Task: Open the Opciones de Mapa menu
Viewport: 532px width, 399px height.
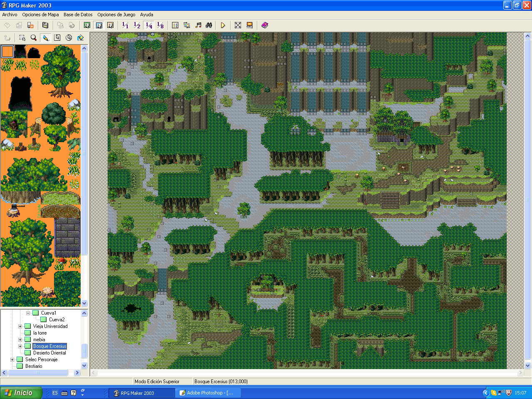Action: point(40,15)
